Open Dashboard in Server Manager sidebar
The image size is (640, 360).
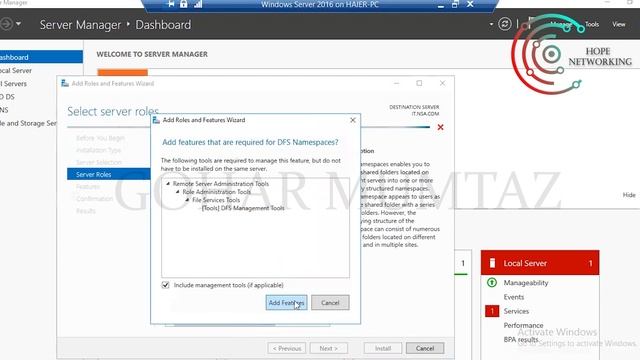click(41, 57)
